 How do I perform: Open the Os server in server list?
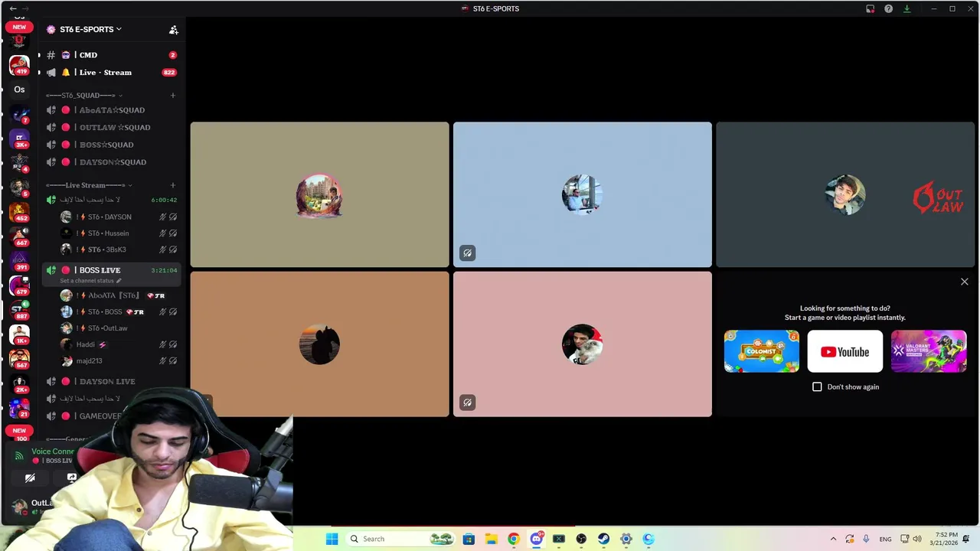coord(19,90)
